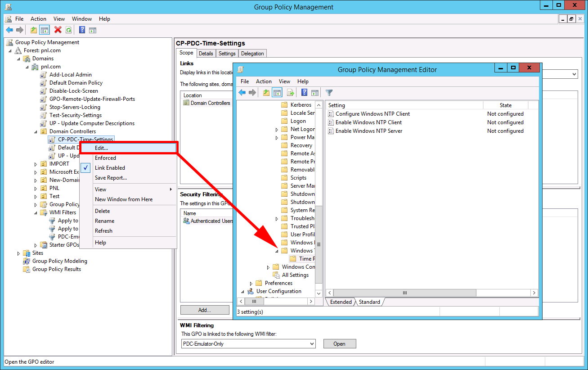
Task: Open the Filter icon in Group Policy Management Editor
Action: coord(329,92)
